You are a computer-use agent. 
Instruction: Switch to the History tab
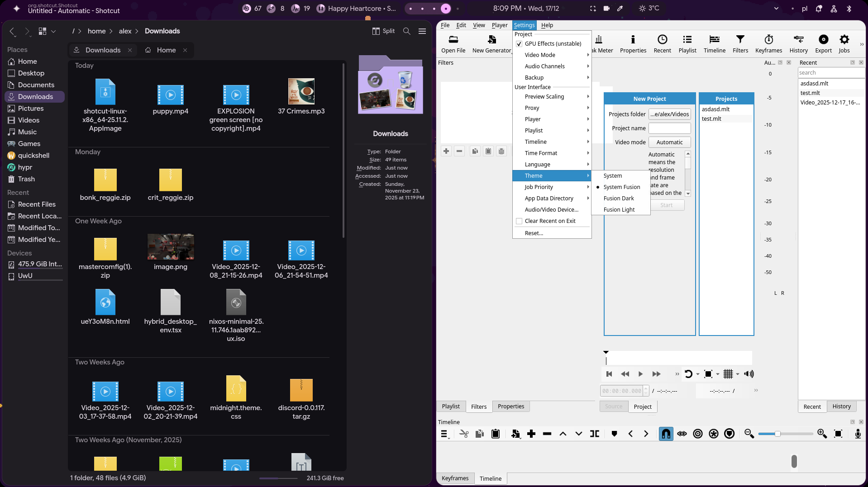pyautogui.click(x=841, y=407)
